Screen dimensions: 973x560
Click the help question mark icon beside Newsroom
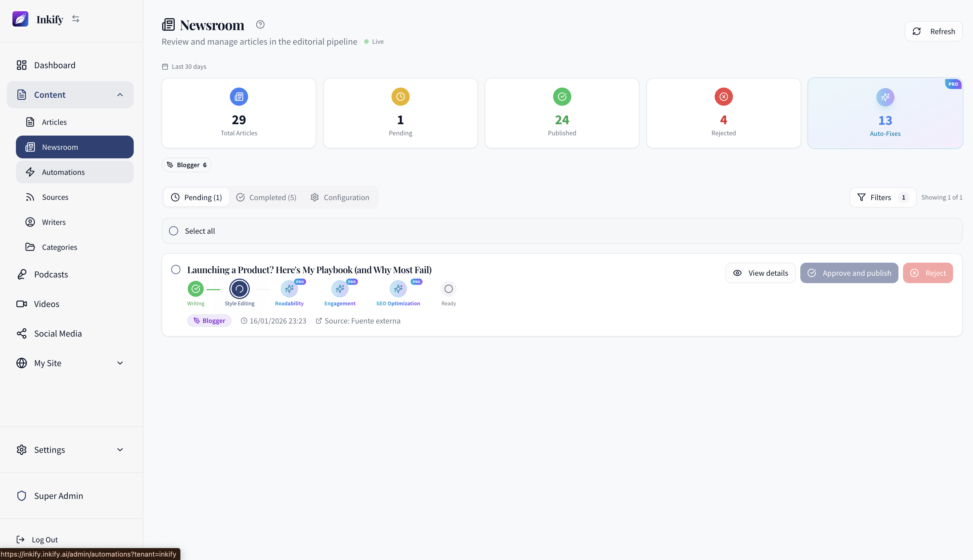tap(260, 25)
